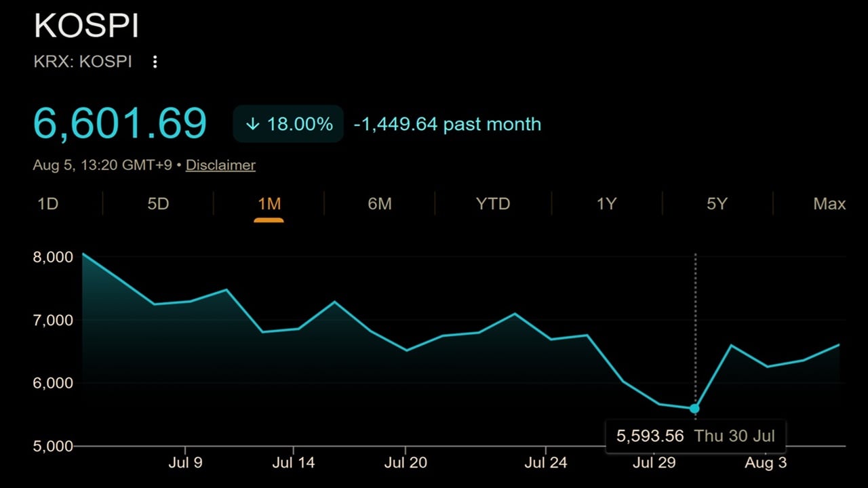Image resolution: width=868 pixels, height=488 pixels.
Task: Click the Jul 24 axis date label
Action: coord(546,463)
